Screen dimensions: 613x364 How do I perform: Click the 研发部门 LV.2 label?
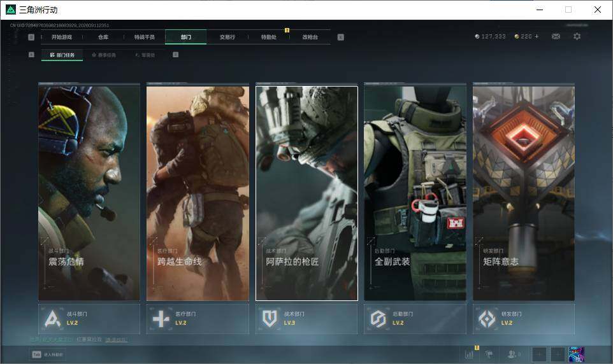507,323
